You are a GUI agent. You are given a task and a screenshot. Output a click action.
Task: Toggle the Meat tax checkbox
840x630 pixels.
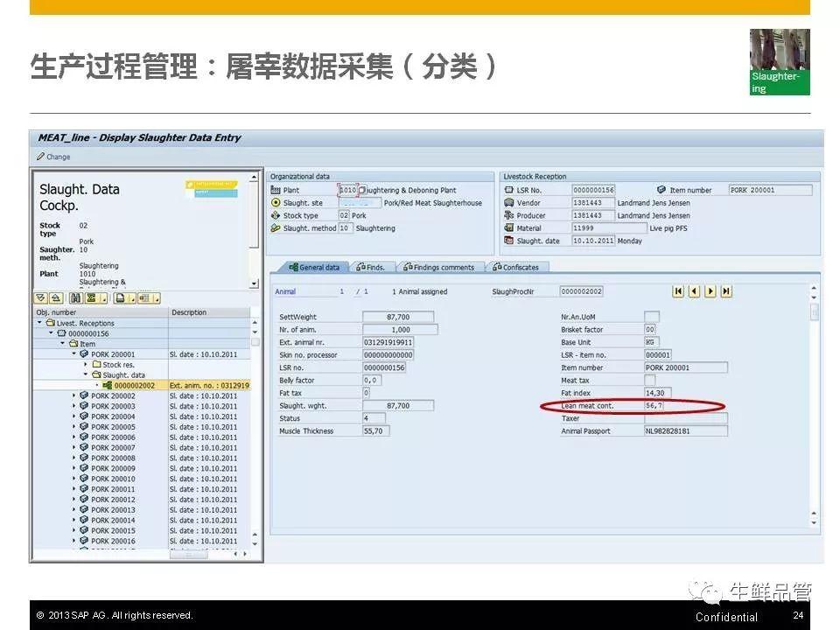point(650,381)
